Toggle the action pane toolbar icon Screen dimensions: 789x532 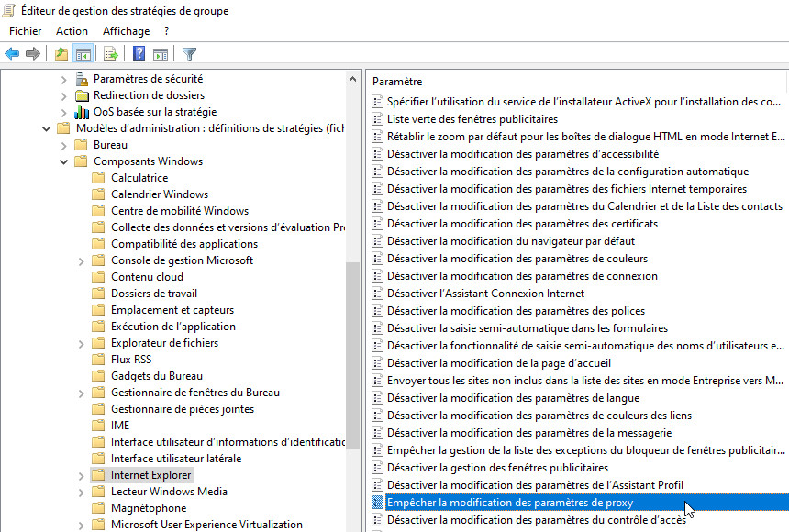pyautogui.click(x=161, y=53)
